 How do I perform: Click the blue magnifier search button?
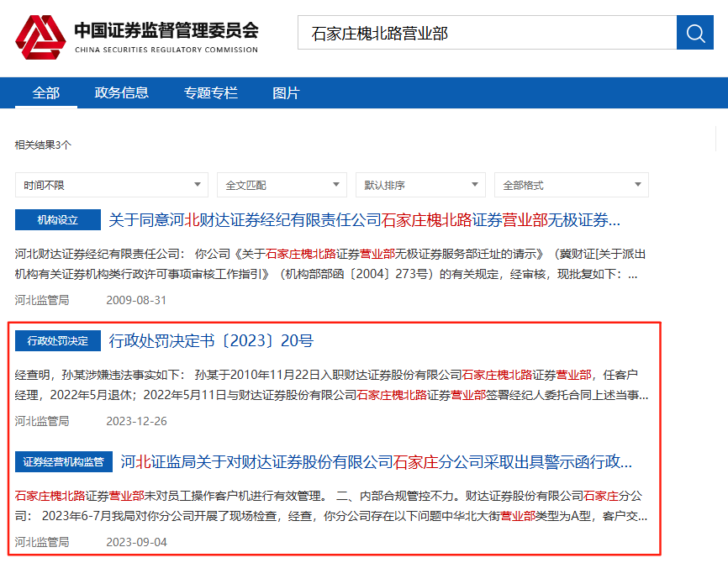[x=694, y=33]
